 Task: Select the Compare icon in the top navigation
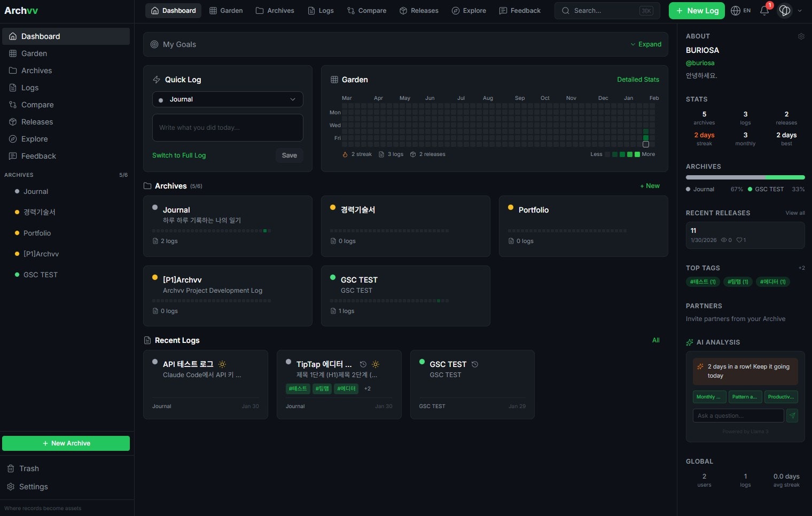click(350, 10)
